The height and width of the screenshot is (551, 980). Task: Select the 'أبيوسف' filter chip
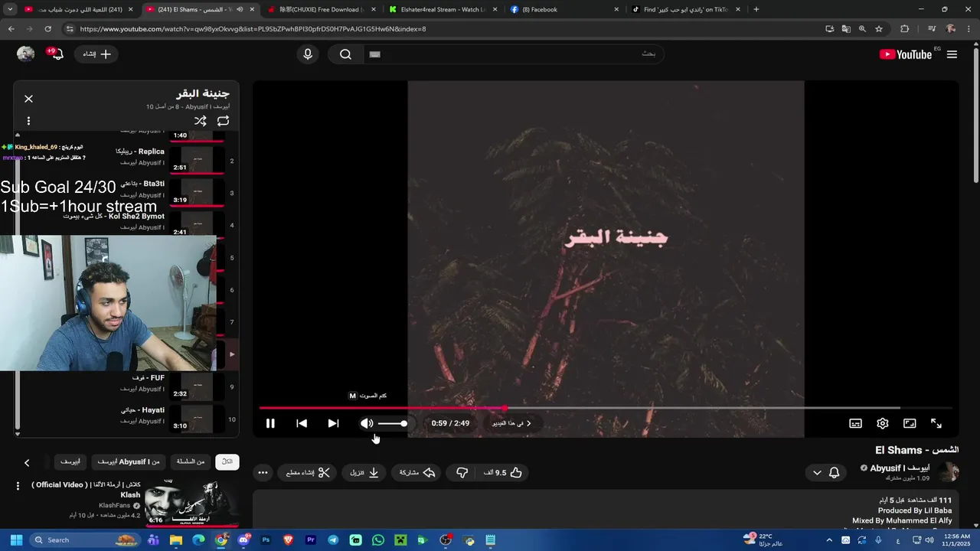70,461
